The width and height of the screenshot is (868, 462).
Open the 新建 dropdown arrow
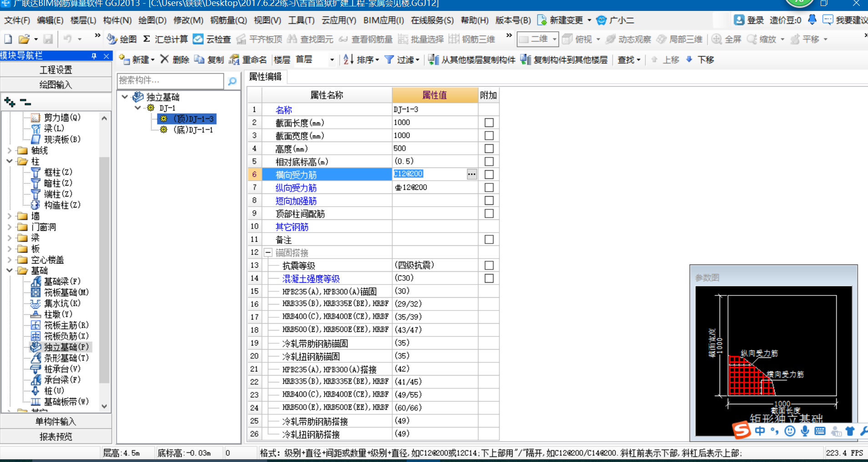153,60
